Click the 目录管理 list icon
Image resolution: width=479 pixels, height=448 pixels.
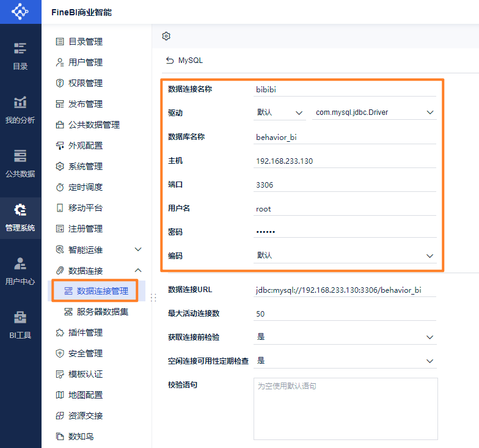[x=60, y=42]
